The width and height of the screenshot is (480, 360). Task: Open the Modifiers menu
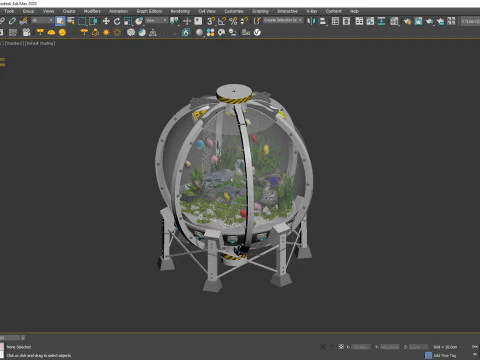[x=92, y=11]
